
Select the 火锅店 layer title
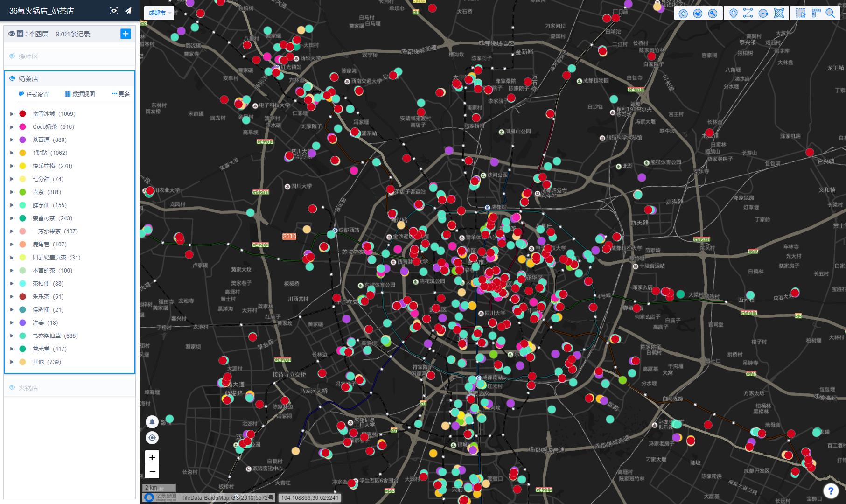pos(28,388)
